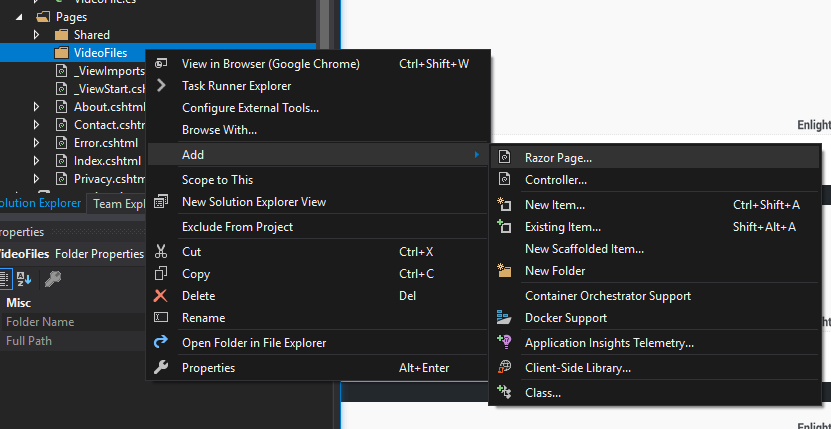Select the Error.cshtml file

click(x=105, y=143)
